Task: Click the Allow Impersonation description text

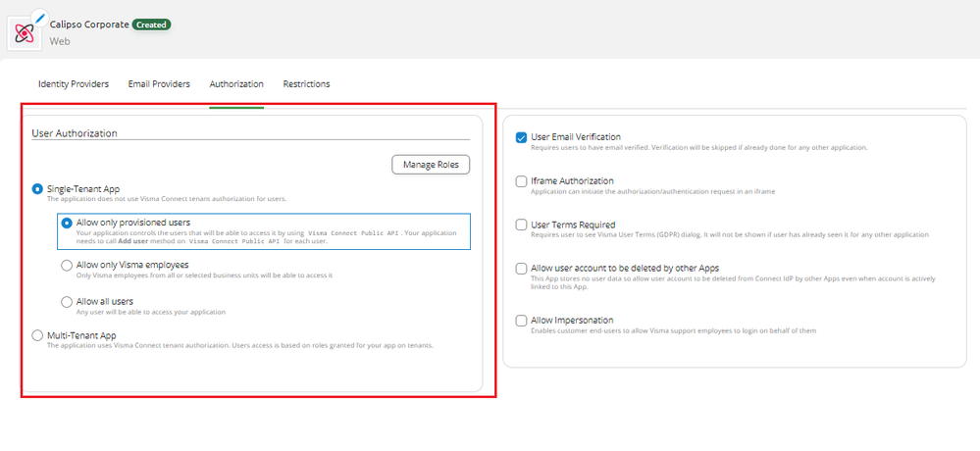Action: click(674, 329)
